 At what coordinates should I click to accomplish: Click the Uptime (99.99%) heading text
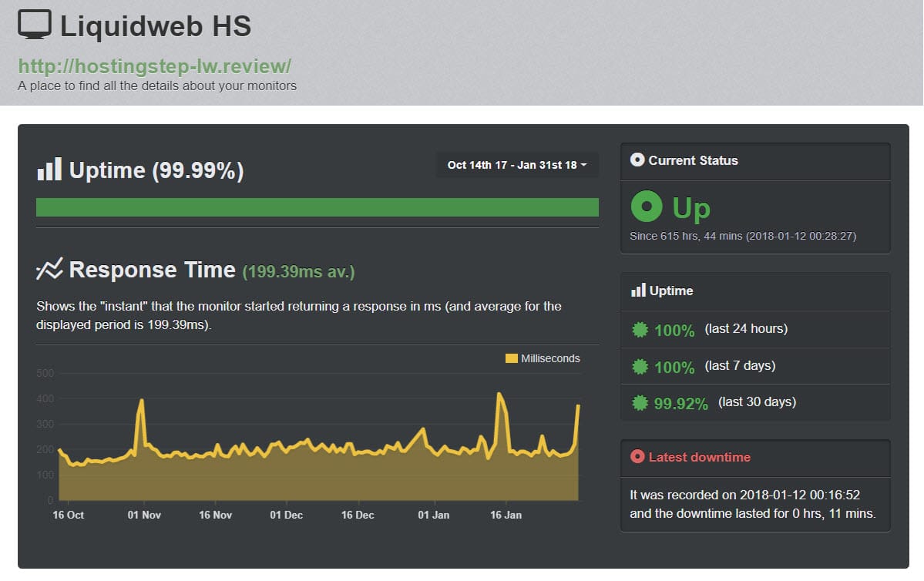156,170
